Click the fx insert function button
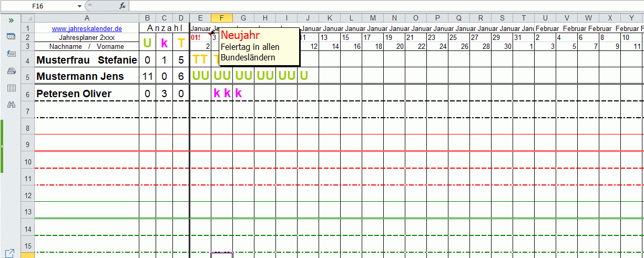Viewport: 644px width, 258px height. [122, 6]
